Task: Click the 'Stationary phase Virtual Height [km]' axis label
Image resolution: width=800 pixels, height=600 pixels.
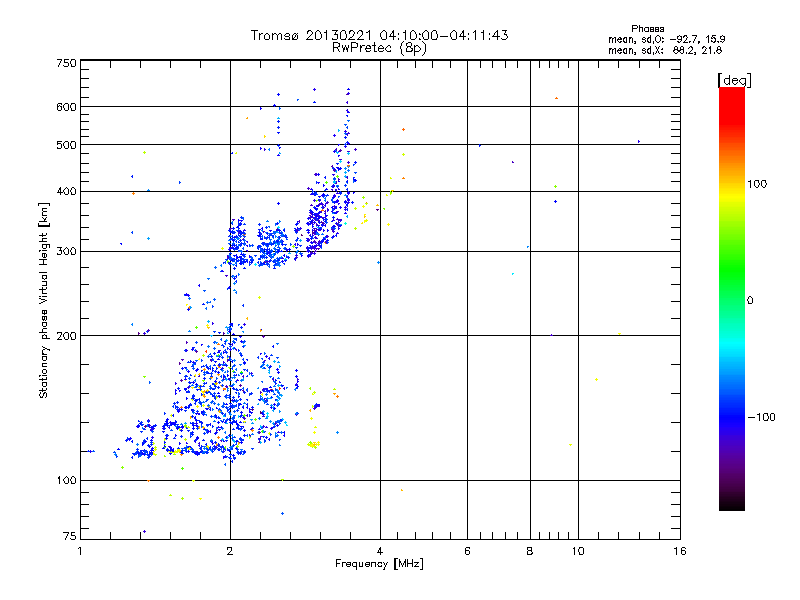Action: (44, 301)
